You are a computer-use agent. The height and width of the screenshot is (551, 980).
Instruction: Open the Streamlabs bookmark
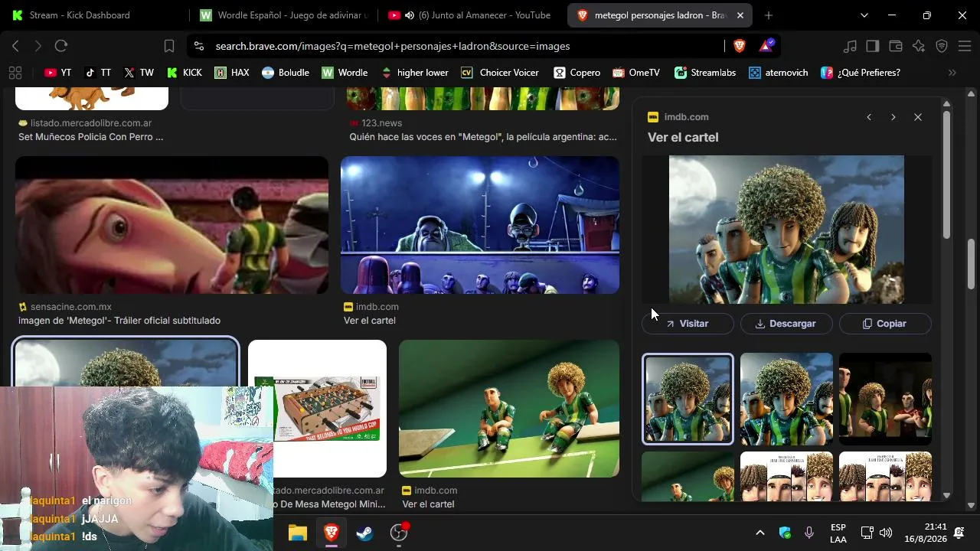(x=705, y=73)
